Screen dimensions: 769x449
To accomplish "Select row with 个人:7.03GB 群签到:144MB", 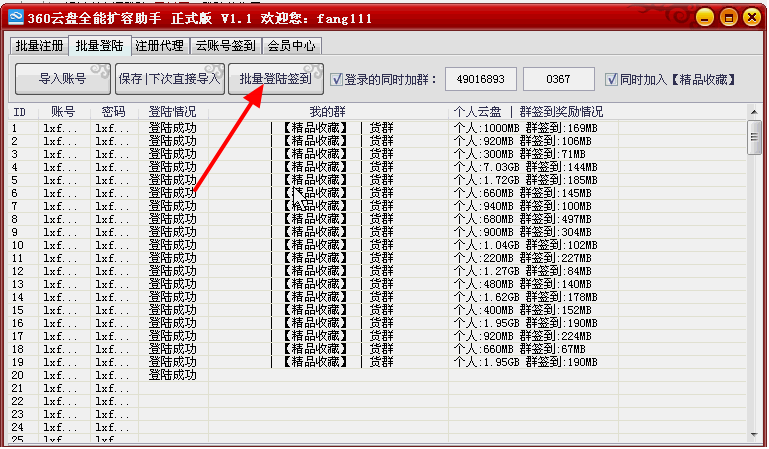I will pos(378,167).
